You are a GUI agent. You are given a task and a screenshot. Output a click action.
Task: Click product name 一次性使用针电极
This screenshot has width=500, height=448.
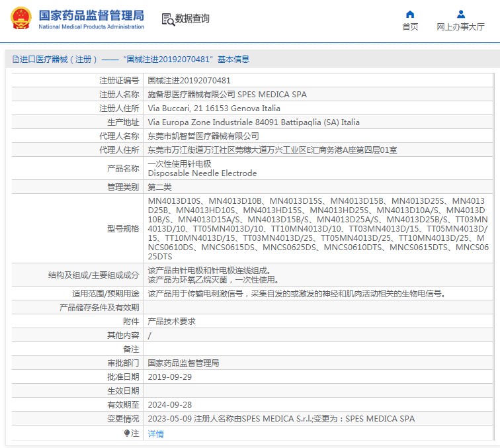pos(179,163)
